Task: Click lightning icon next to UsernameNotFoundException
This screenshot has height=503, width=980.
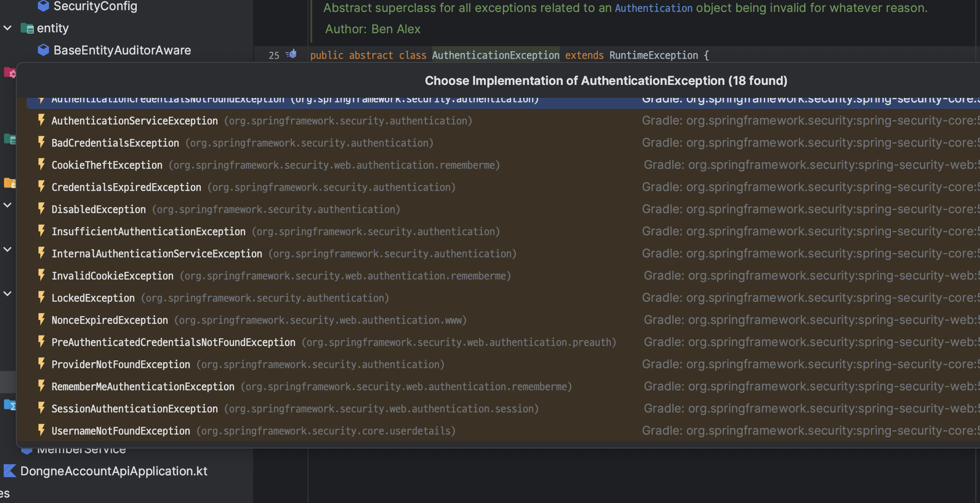Action: coord(42,431)
